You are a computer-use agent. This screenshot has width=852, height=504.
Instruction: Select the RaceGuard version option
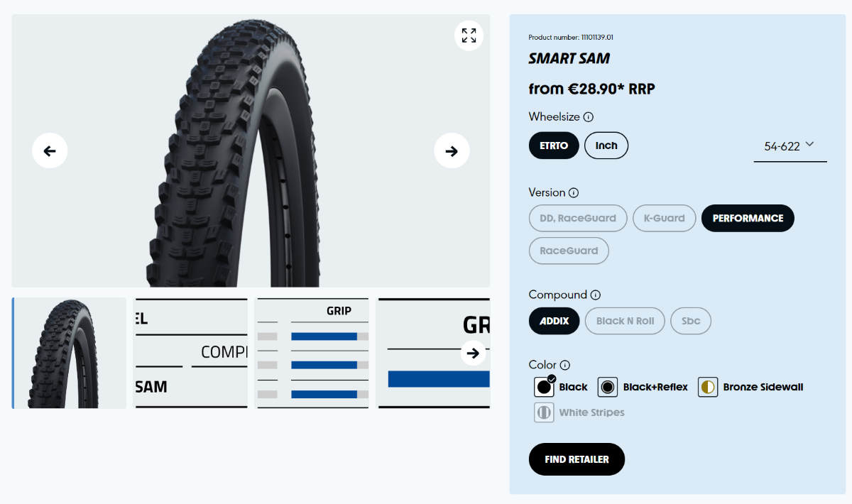tap(569, 251)
